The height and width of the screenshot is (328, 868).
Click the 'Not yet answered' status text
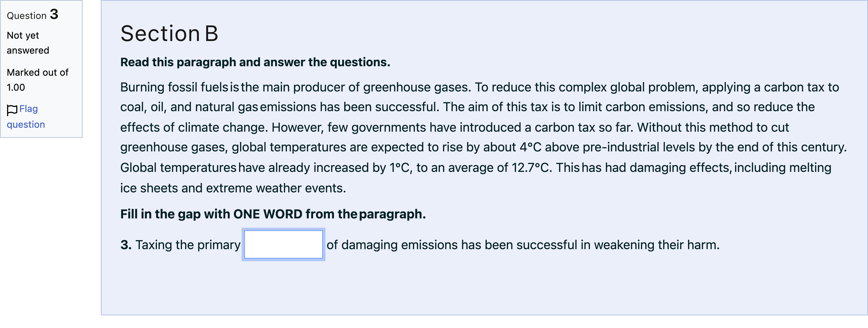coord(28,43)
